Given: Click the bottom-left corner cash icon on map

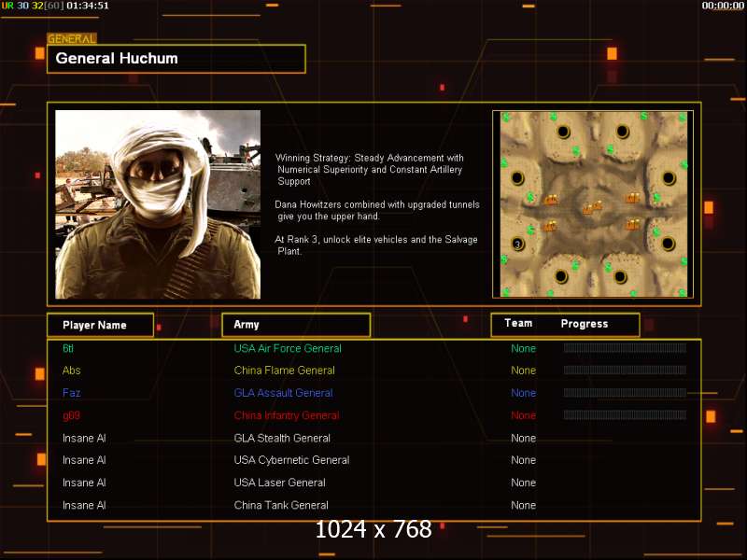Looking at the screenshot, I should point(506,291).
